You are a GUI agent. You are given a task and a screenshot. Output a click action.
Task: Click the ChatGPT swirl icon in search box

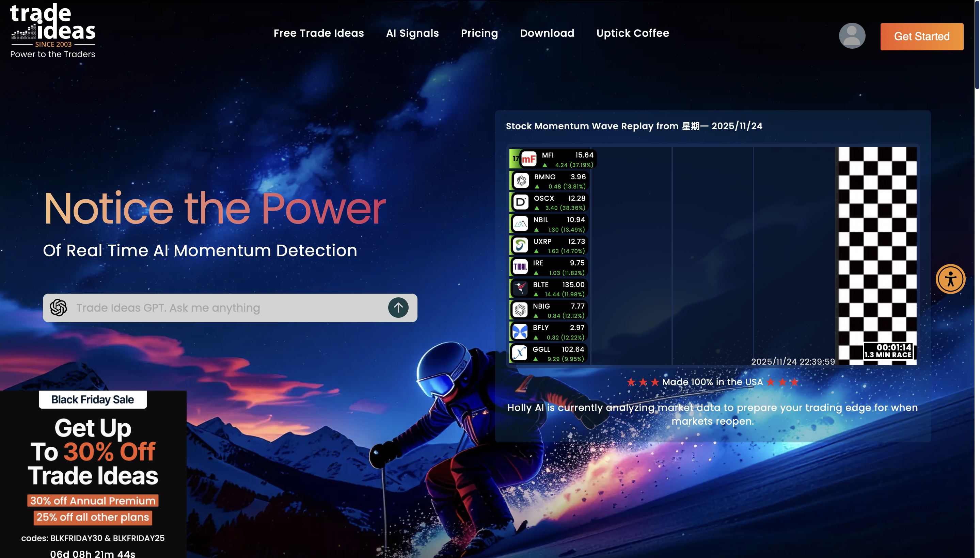click(x=58, y=308)
